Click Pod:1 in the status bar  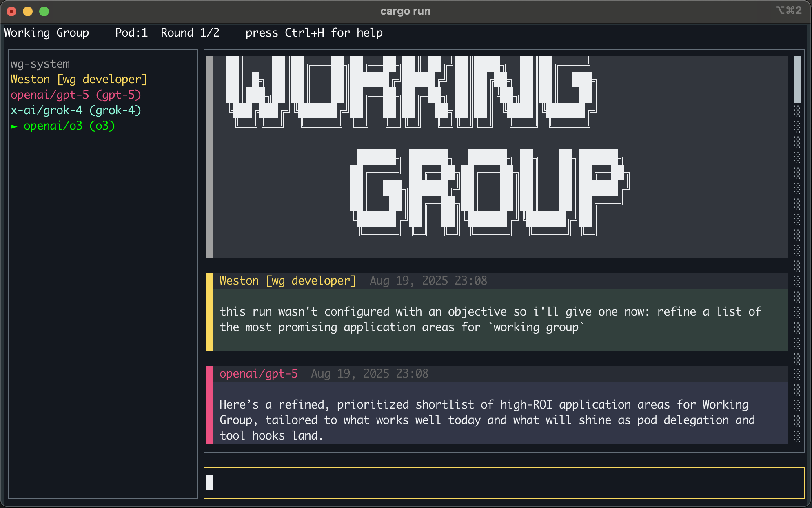pos(131,33)
